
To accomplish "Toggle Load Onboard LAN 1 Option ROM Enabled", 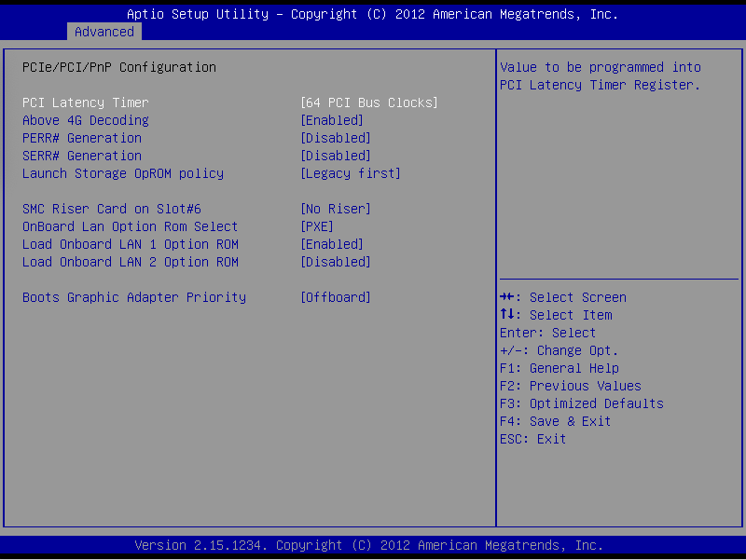I will [331, 244].
